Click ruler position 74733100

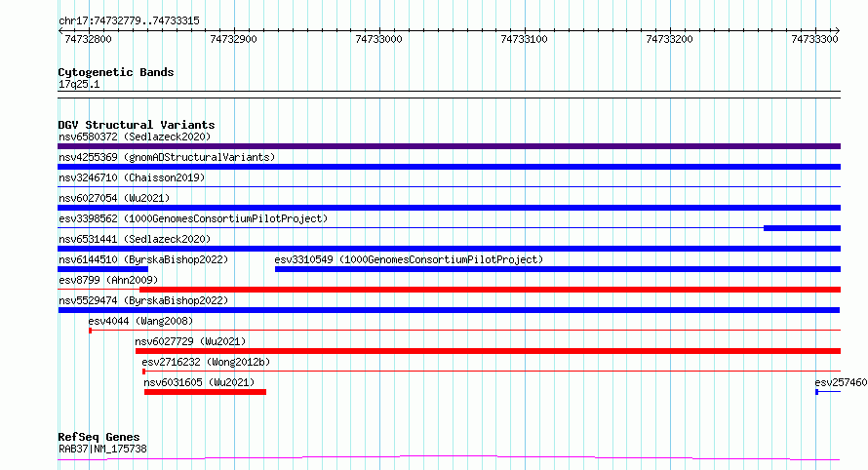tap(525, 39)
